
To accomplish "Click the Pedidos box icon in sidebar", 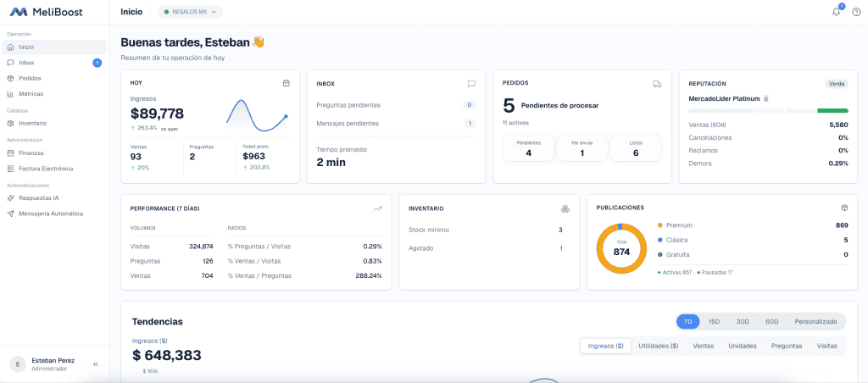I will (x=10, y=78).
